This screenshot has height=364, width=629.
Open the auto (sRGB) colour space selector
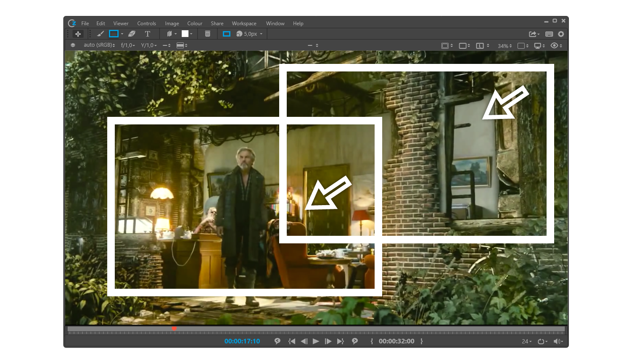99,45
